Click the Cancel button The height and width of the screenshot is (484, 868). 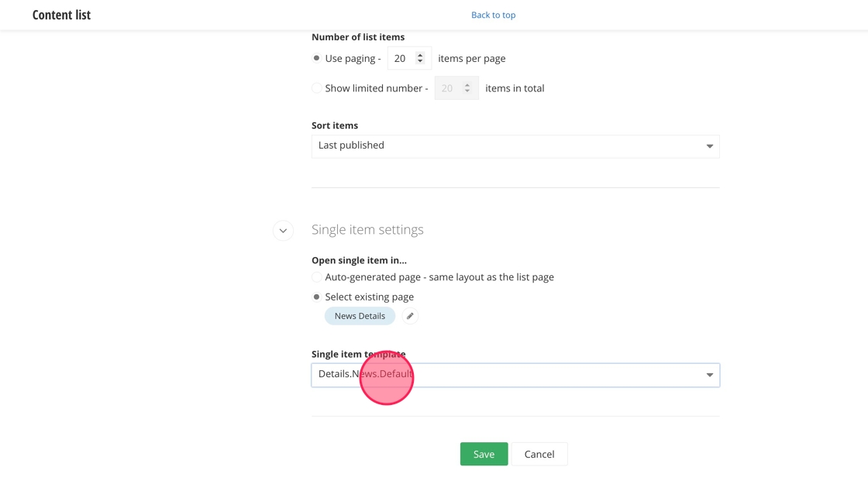(x=539, y=454)
